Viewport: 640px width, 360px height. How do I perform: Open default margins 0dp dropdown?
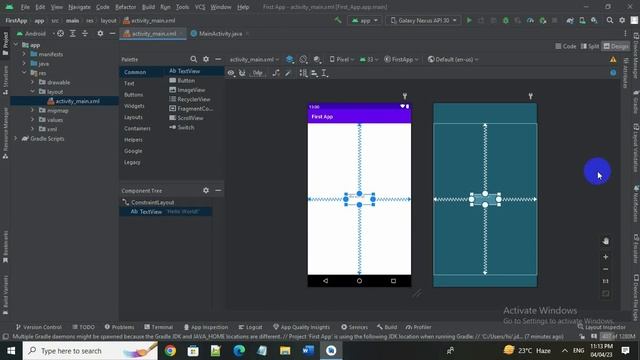258,73
